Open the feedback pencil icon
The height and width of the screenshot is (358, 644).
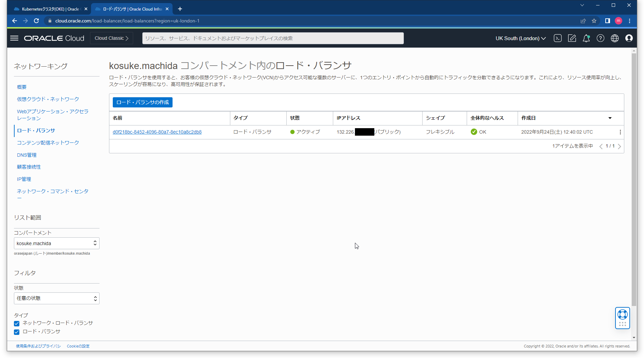click(x=572, y=38)
